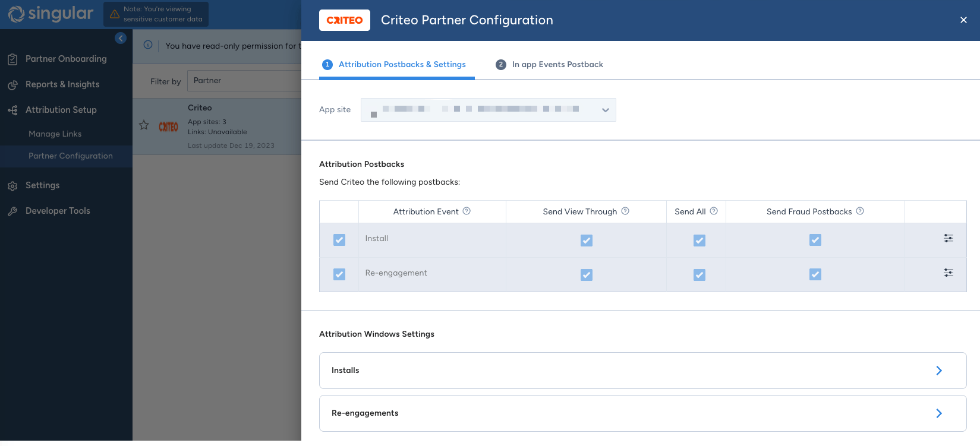Click the Criteo Partner Configuration title
The height and width of the screenshot is (446, 980).
click(467, 20)
